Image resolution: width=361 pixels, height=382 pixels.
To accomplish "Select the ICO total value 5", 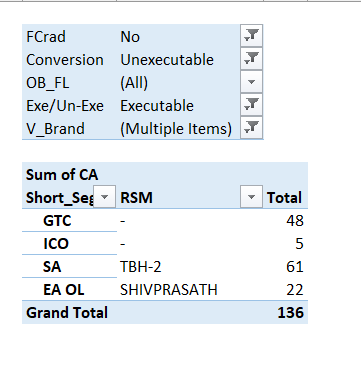I will click(285, 243).
